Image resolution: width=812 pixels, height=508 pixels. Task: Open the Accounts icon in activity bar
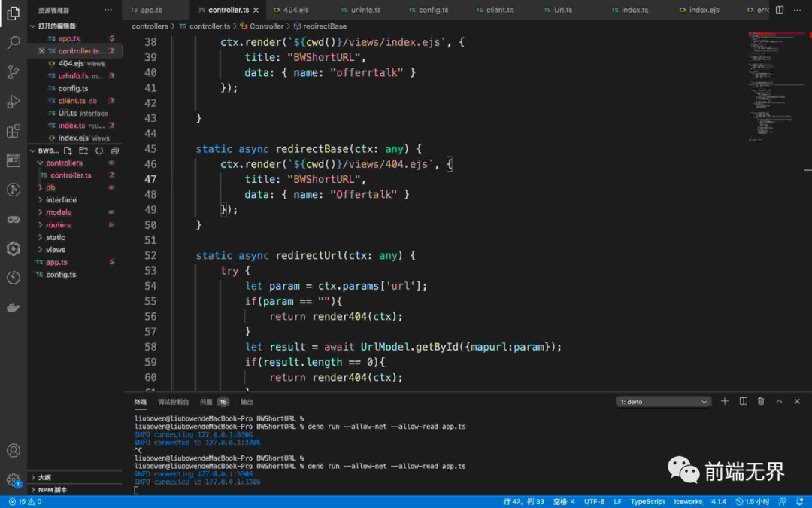click(x=14, y=451)
